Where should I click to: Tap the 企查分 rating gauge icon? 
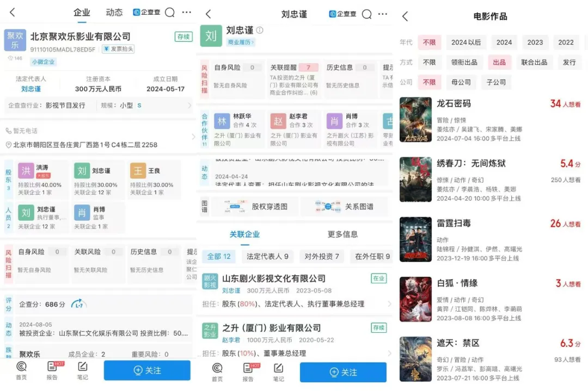[x=78, y=304]
